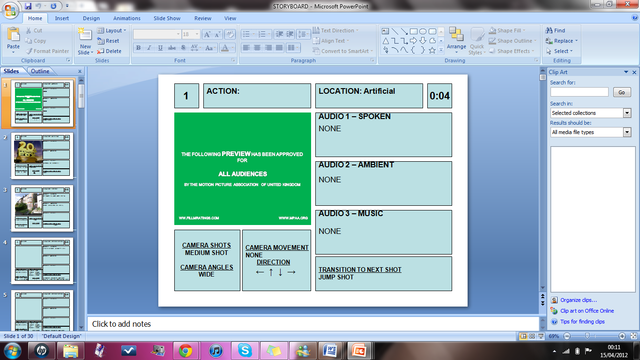Open Tips for finding clips
The image size is (640, 360).
click(582, 322)
